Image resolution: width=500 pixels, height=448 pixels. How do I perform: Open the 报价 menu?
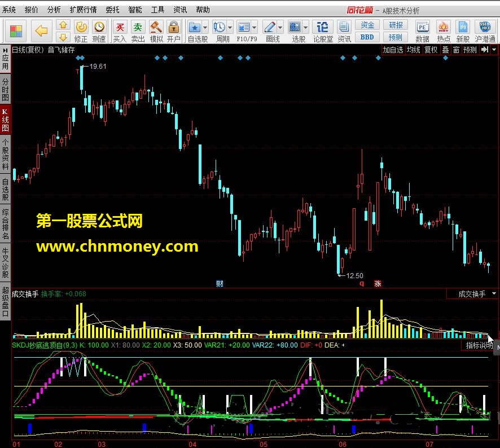click(31, 10)
